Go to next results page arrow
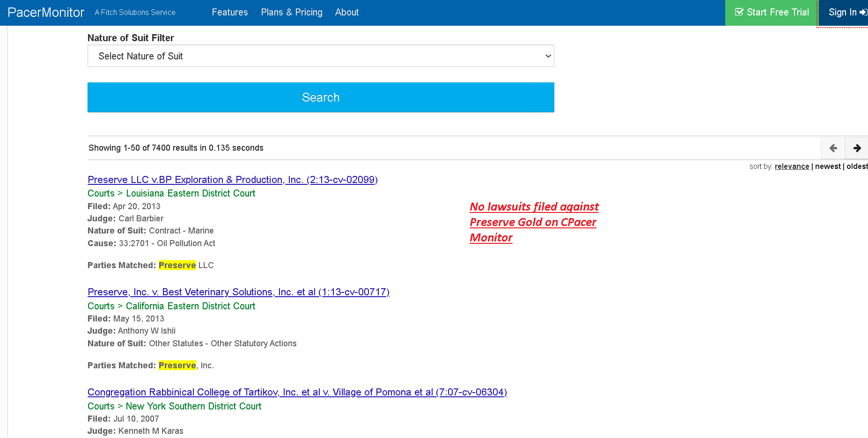The image size is (868, 438). coord(857,148)
